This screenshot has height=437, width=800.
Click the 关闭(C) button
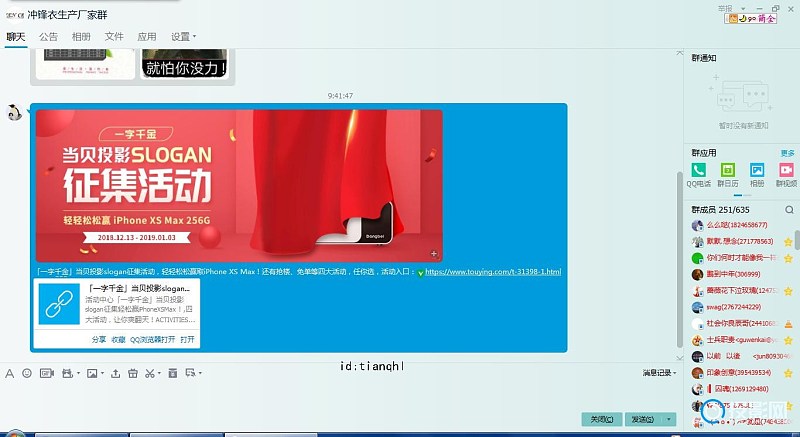[602, 419]
